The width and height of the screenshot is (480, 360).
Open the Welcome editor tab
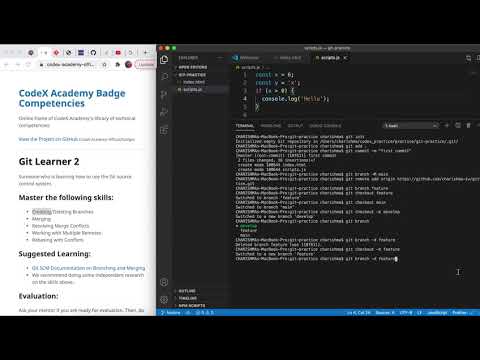click(x=247, y=58)
